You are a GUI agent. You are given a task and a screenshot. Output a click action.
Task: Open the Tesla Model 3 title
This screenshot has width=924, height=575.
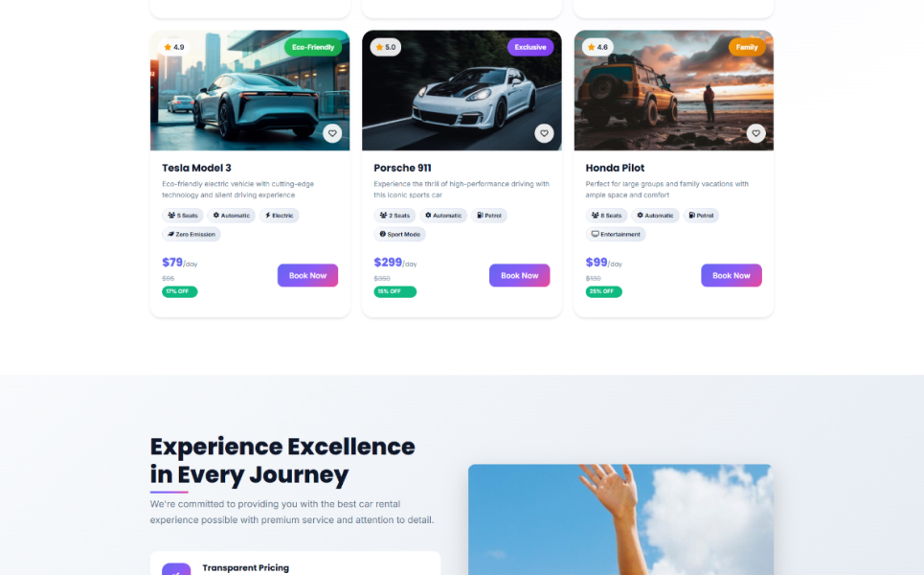[x=196, y=168]
